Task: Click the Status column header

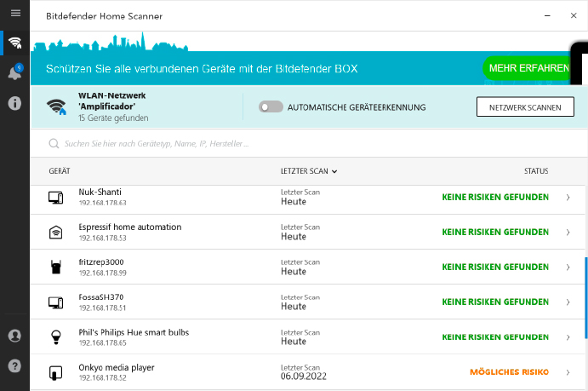Action: click(536, 171)
